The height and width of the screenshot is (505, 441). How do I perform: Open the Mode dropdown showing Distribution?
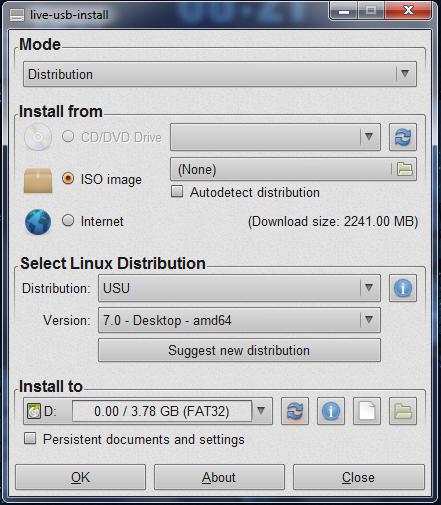[220, 74]
